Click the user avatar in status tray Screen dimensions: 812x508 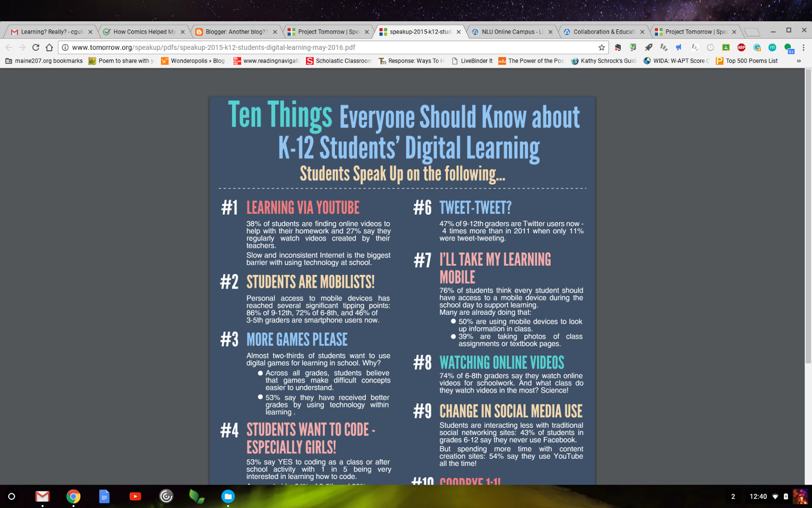(800, 496)
